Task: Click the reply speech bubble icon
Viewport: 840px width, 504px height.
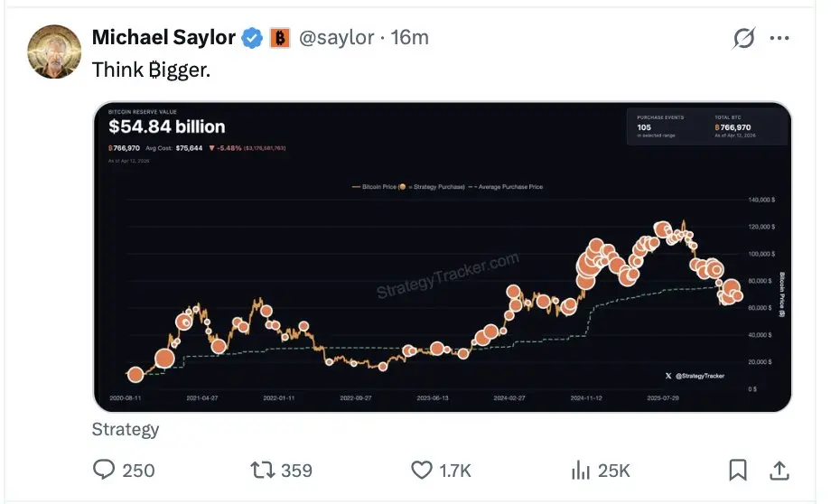Action: (x=106, y=470)
